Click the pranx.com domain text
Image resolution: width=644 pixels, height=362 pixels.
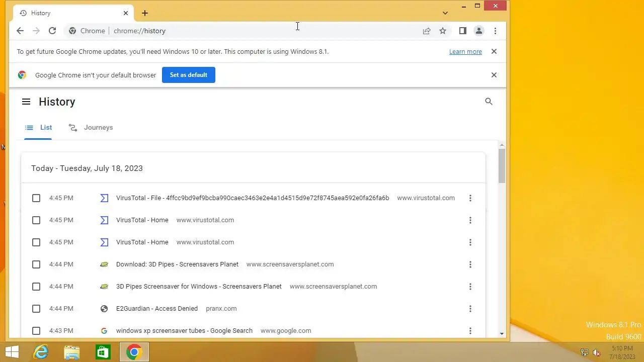pos(221,309)
